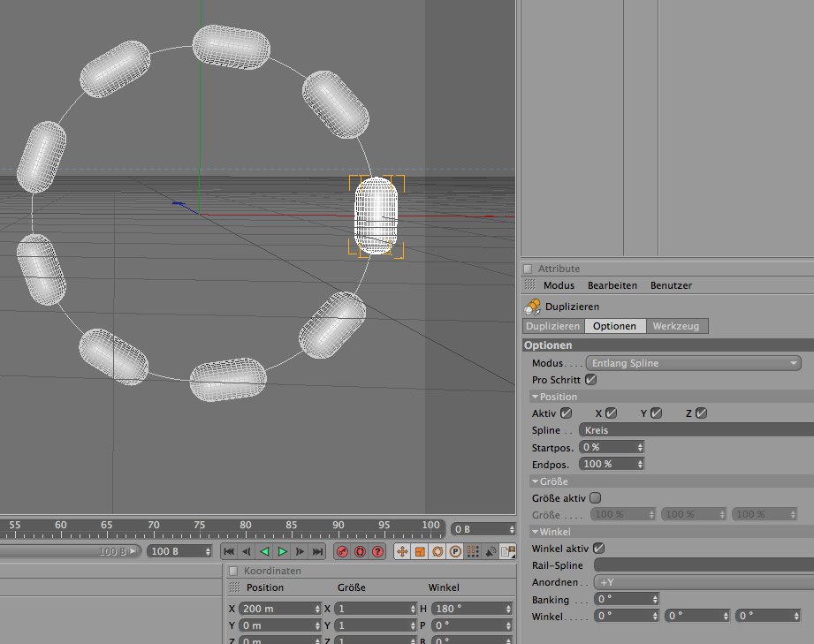This screenshot has height=644, width=814.
Task: Uncheck Pro Schritt checkbox
Action: coord(590,379)
